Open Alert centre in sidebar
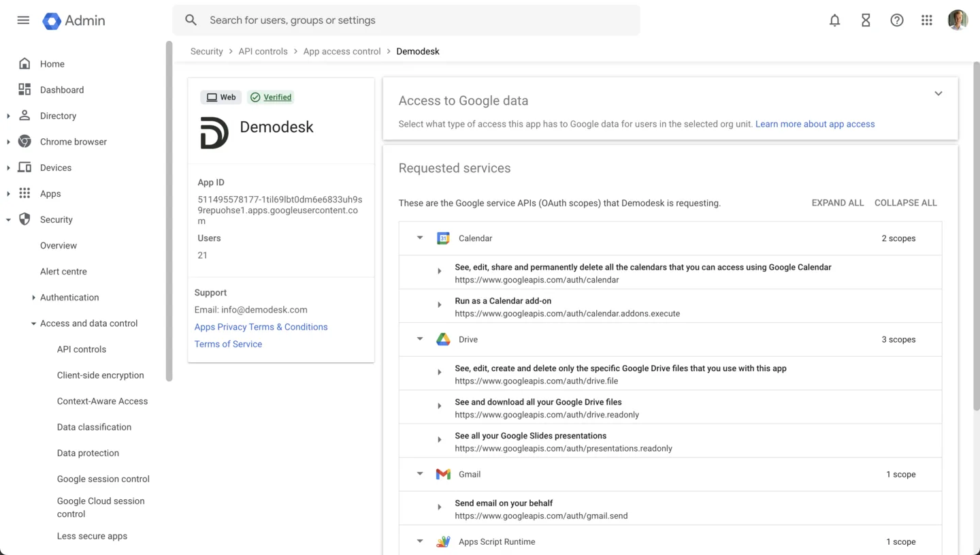980x555 pixels. (63, 272)
